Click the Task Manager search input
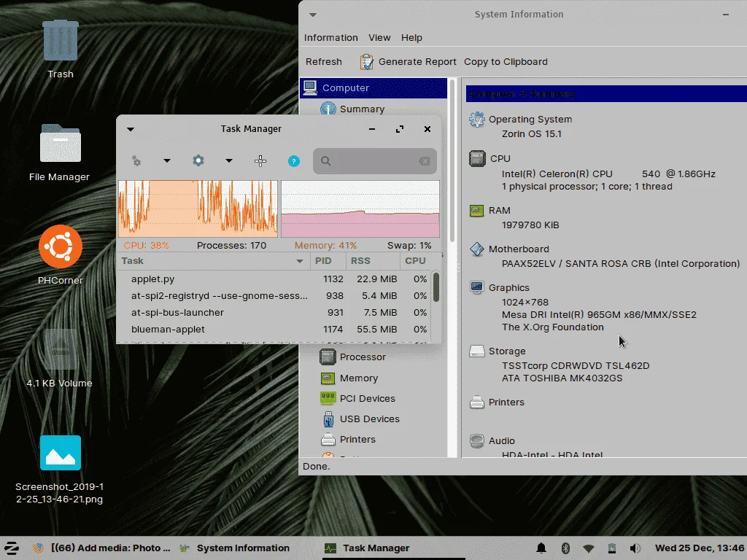 pyautogui.click(x=374, y=161)
